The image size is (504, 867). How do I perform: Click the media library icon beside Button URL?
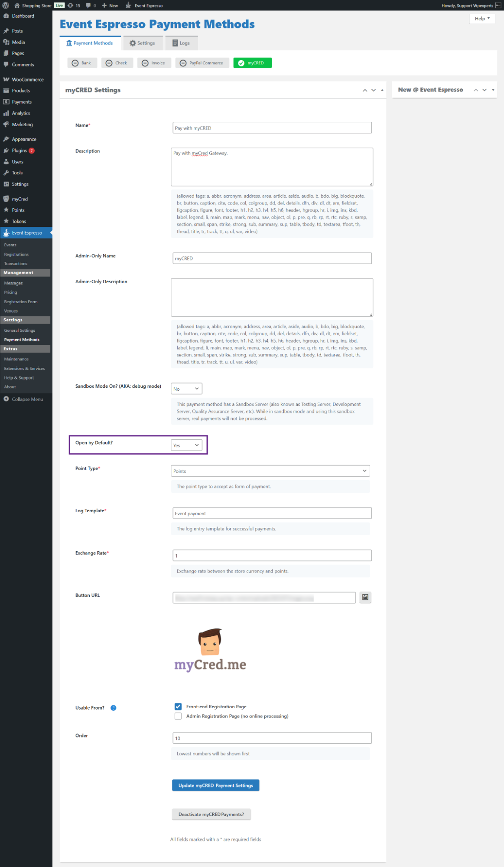pos(365,597)
